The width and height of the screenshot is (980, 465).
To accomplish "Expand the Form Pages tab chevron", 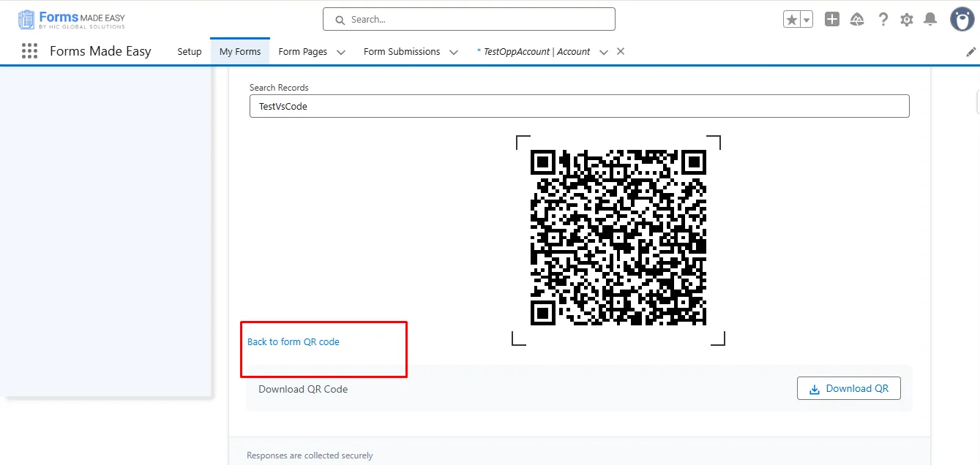I will (341, 52).
